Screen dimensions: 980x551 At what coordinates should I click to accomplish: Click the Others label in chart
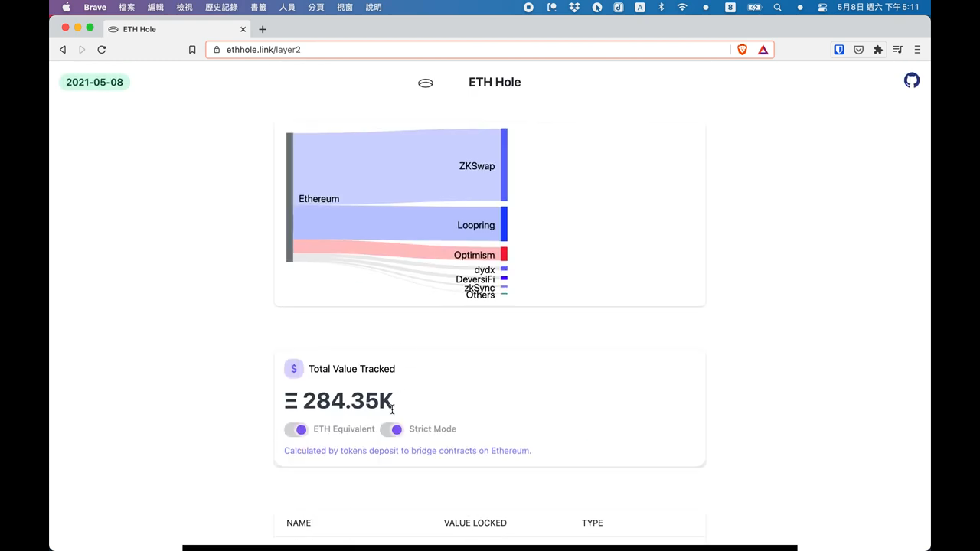[481, 295]
